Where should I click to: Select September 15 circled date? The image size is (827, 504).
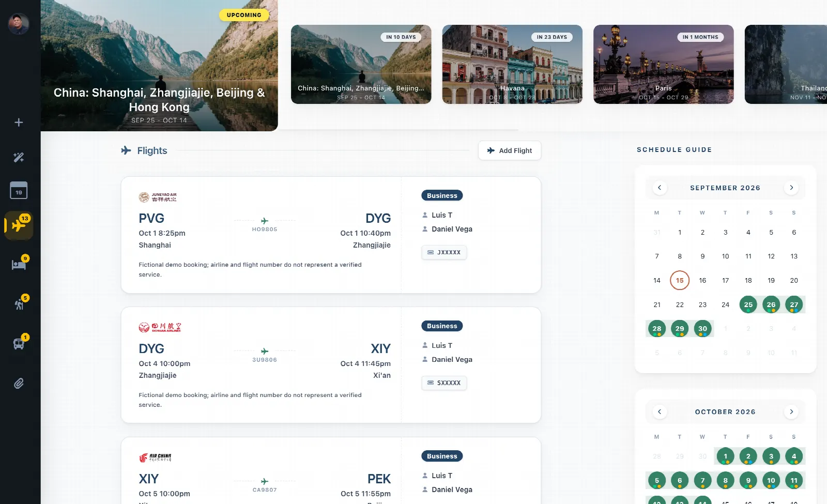680,281
